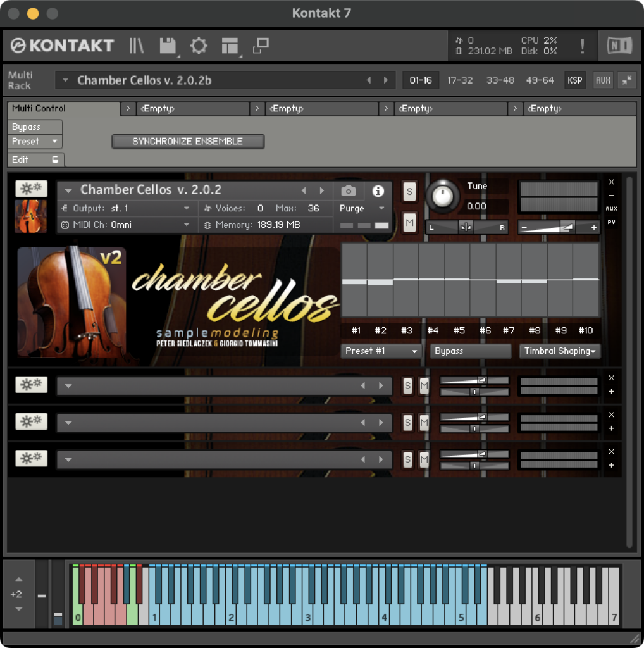Show instrument info icon
Viewport: 644px width, 648px height.
(x=378, y=191)
